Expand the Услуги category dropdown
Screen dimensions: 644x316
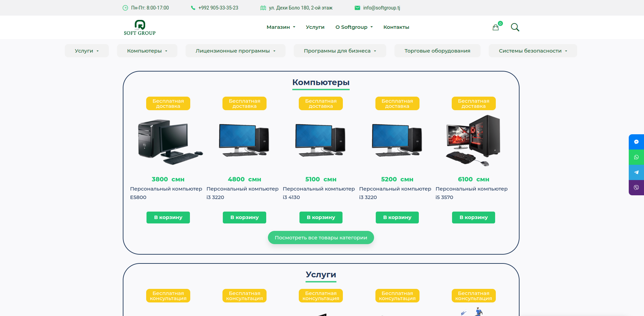(87, 51)
